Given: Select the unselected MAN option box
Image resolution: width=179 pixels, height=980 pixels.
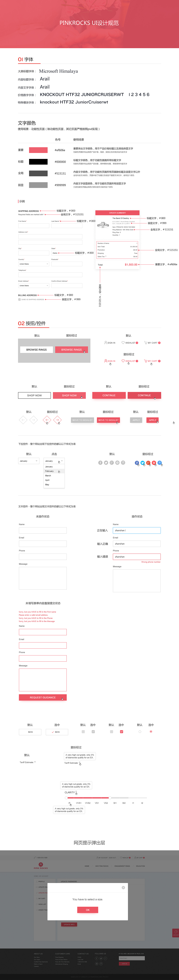Looking at the screenshot, I should click(x=30, y=732).
